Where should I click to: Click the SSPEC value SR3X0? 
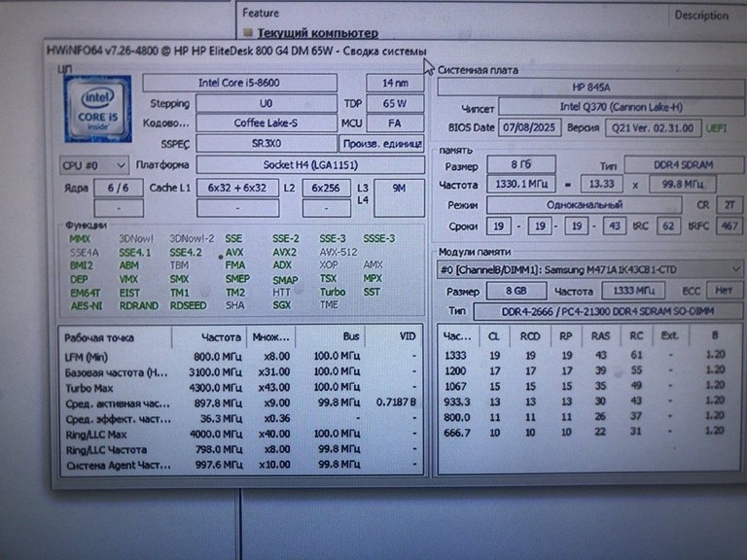click(267, 143)
